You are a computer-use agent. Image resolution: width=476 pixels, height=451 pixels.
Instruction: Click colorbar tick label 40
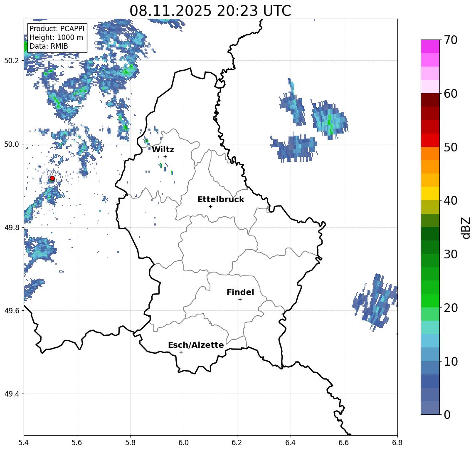(451, 201)
